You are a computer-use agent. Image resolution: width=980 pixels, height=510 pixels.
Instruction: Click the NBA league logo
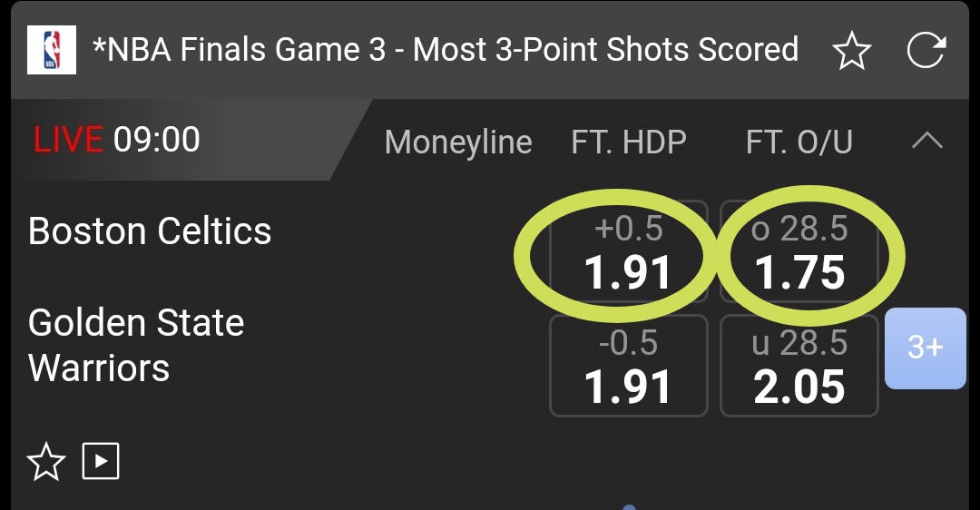tap(52, 50)
